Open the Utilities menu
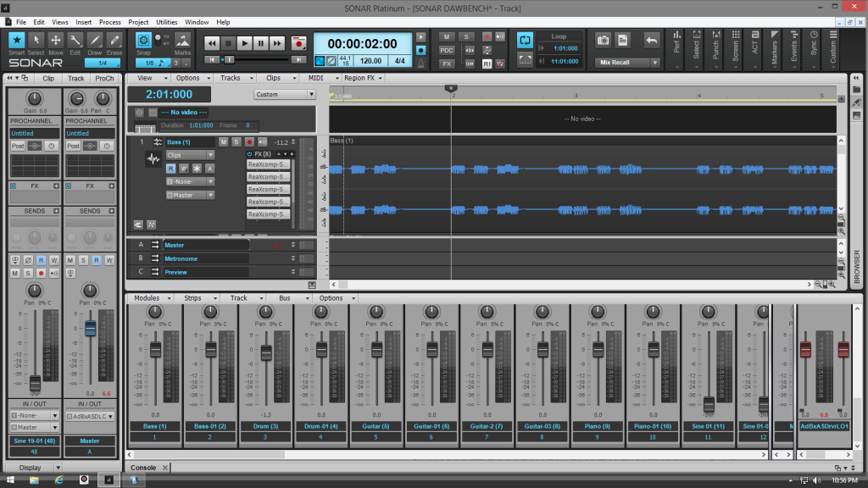Viewport: 868px width, 488px height. [167, 22]
